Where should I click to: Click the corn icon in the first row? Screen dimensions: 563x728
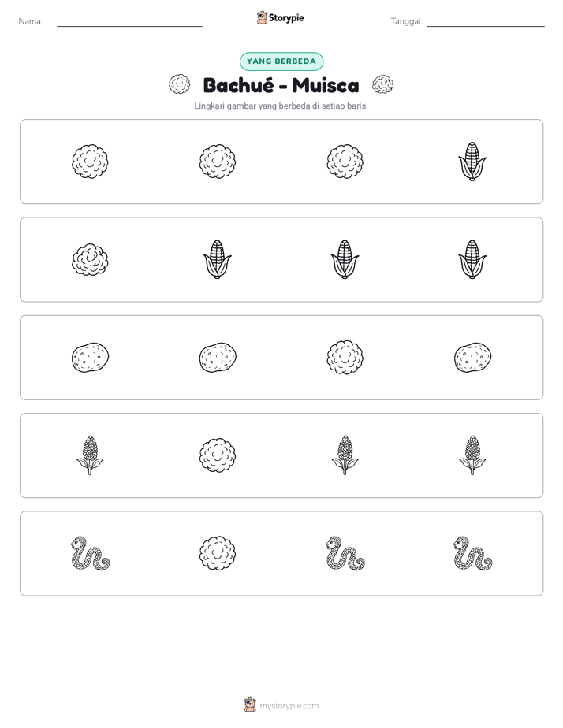coord(472,161)
